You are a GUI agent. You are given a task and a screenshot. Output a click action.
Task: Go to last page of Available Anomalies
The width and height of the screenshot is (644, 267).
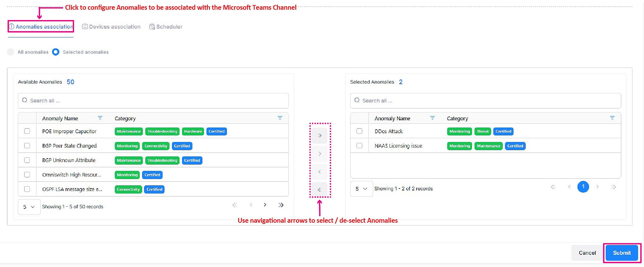pos(281,205)
